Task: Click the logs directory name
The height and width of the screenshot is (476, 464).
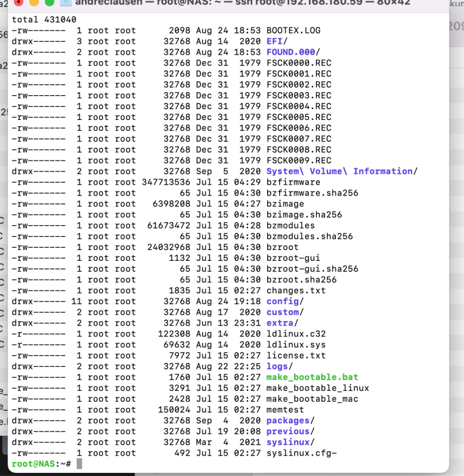Action: [277, 366]
